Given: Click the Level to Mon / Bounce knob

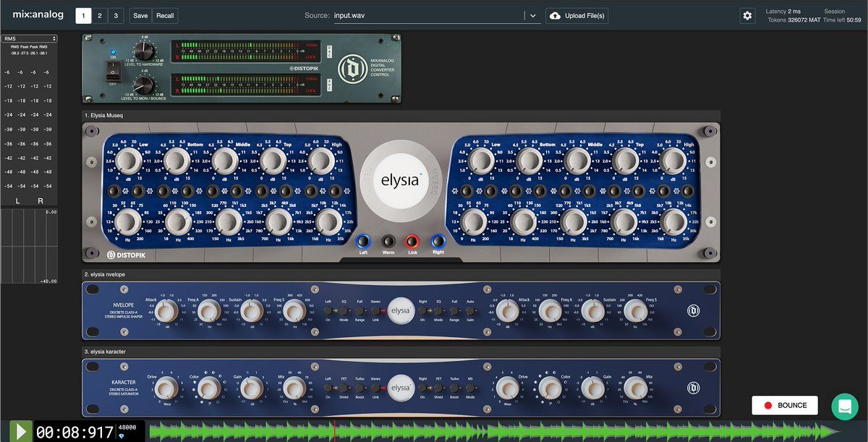Looking at the screenshot, I should (144, 86).
